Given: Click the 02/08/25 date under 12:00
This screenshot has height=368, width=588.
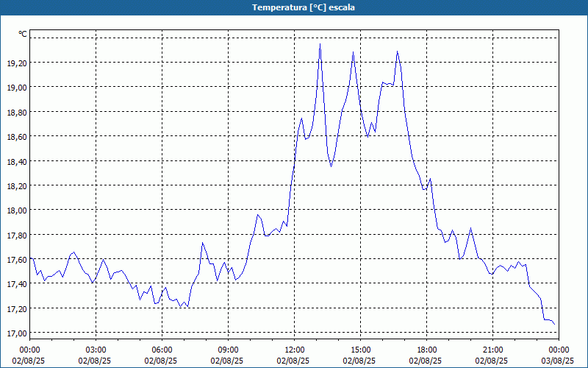Looking at the screenshot, I should [x=293, y=361].
